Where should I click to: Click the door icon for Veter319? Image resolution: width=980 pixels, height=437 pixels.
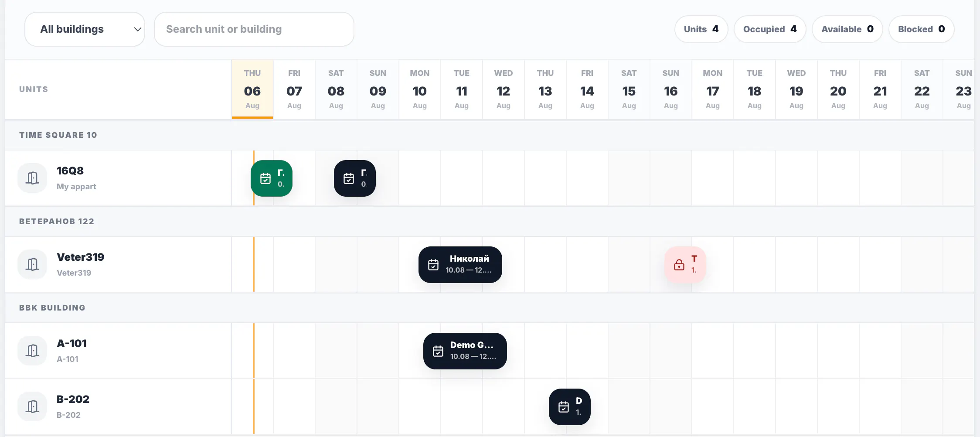(32, 264)
